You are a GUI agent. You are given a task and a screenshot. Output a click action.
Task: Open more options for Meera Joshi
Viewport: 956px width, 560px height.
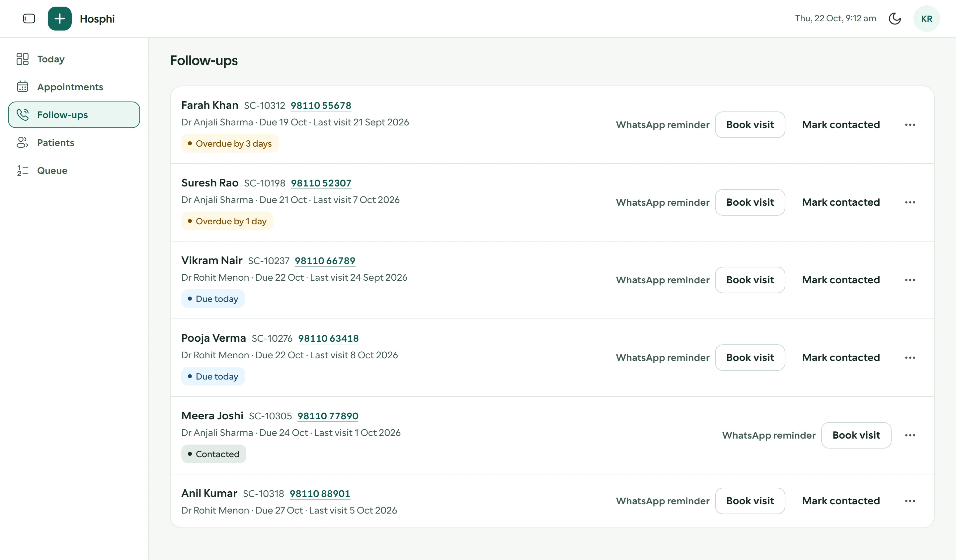[910, 435]
